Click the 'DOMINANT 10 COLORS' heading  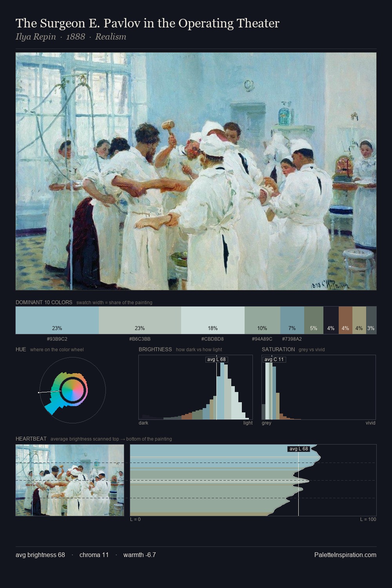(x=44, y=303)
